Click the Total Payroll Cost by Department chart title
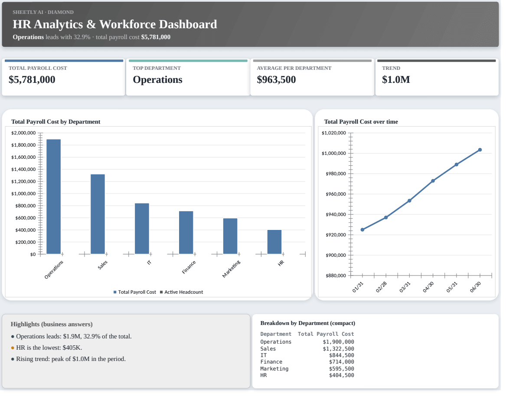The height and width of the screenshot is (400, 532). coord(55,122)
